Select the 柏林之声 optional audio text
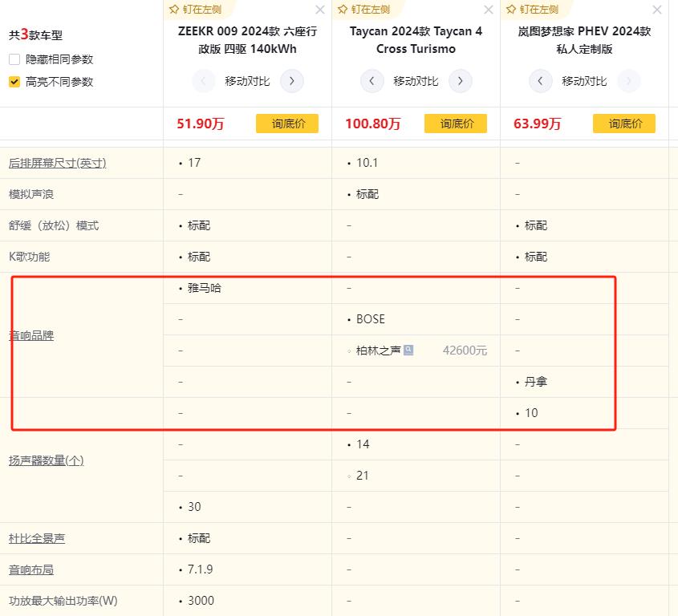Image resolution: width=678 pixels, height=616 pixels. point(379,351)
